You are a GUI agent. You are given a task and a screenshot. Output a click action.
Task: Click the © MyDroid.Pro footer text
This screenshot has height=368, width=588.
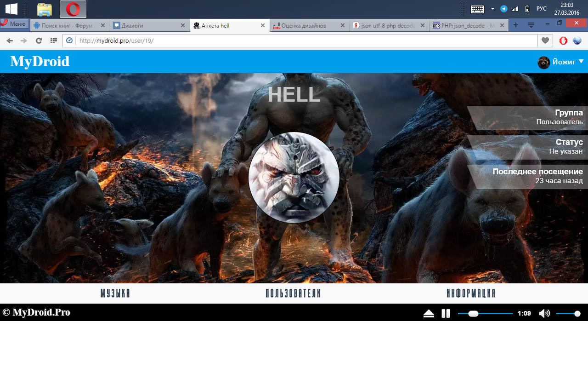coord(36,312)
